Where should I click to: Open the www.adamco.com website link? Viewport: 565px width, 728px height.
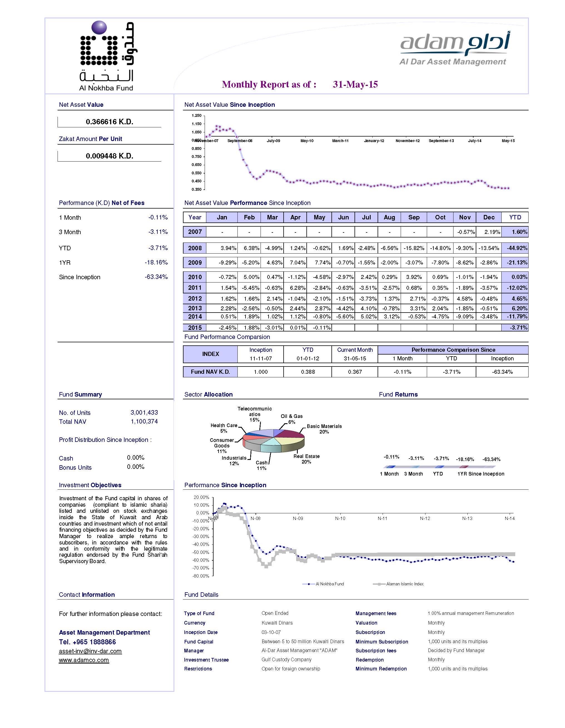[84, 660]
